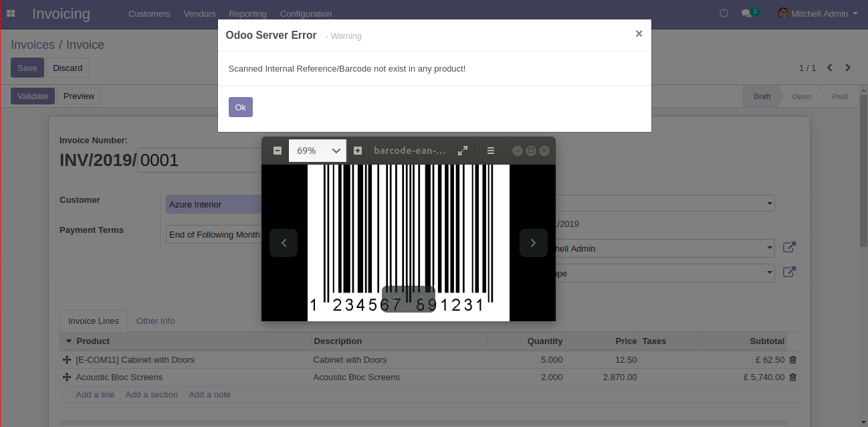Image resolution: width=868 pixels, height=427 pixels.
Task: Click the Discard button
Action: coord(68,68)
